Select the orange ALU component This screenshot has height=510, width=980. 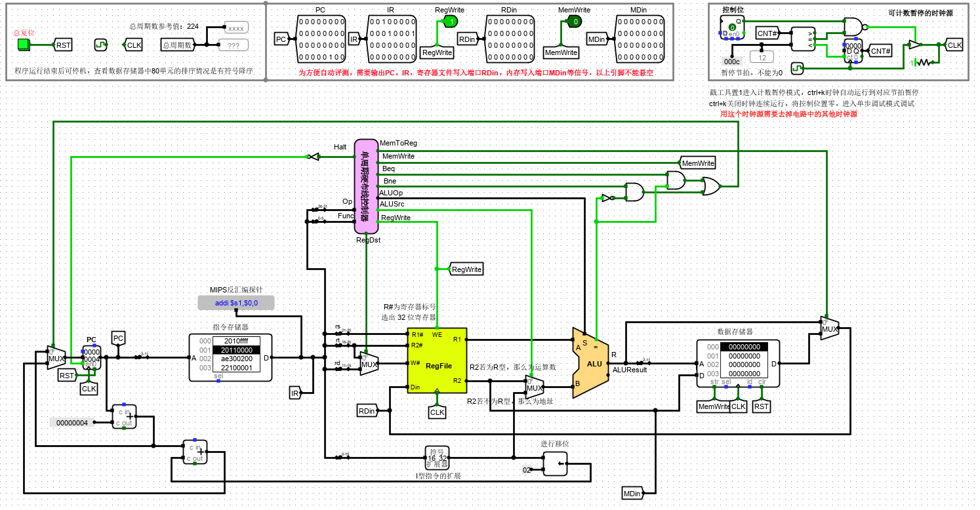point(590,363)
